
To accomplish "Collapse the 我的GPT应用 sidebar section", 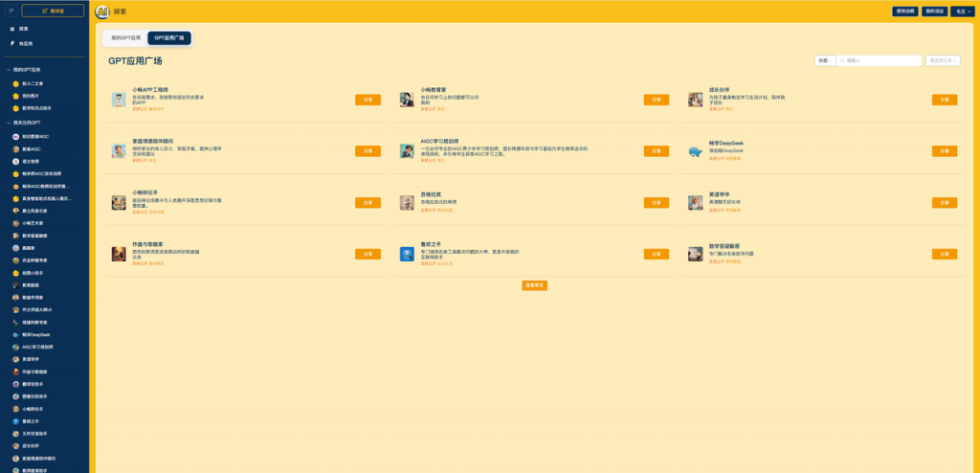I will [x=8, y=70].
